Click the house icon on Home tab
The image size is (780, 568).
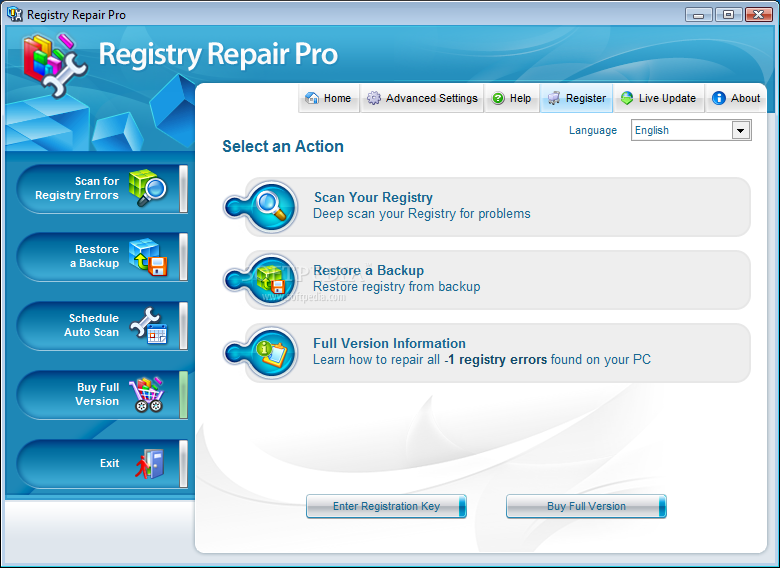point(312,98)
